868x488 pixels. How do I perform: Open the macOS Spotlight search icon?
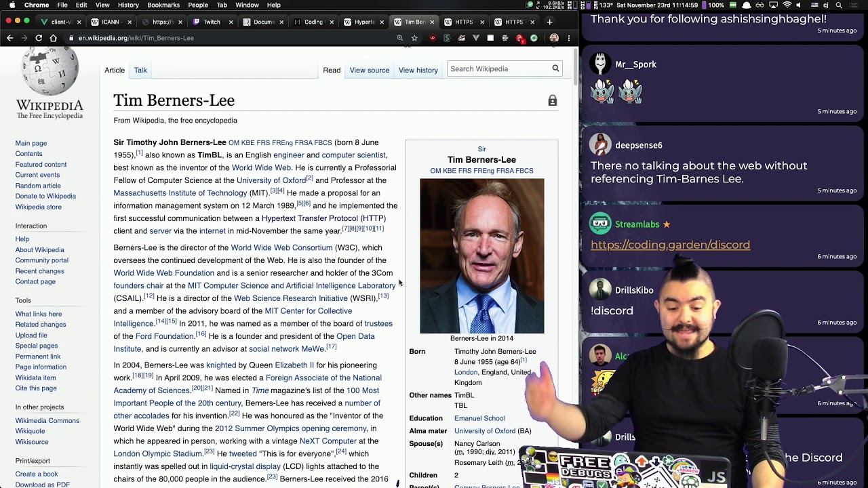point(839,5)
